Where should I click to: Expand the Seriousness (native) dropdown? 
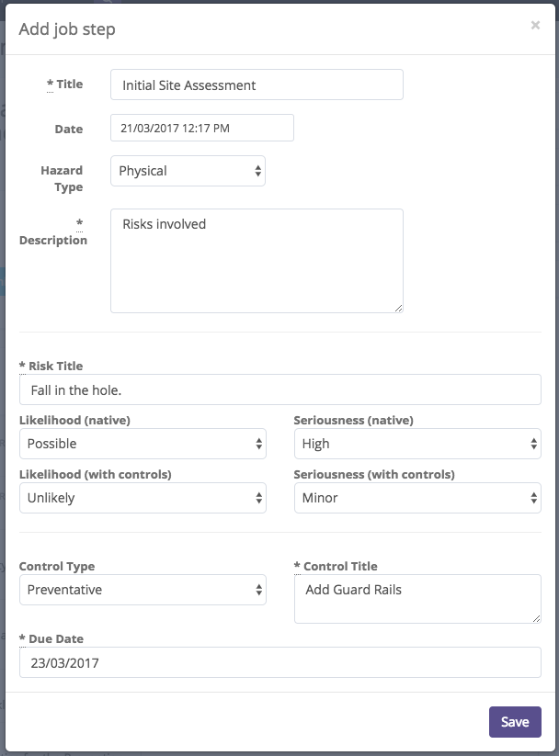pos(417,444)
